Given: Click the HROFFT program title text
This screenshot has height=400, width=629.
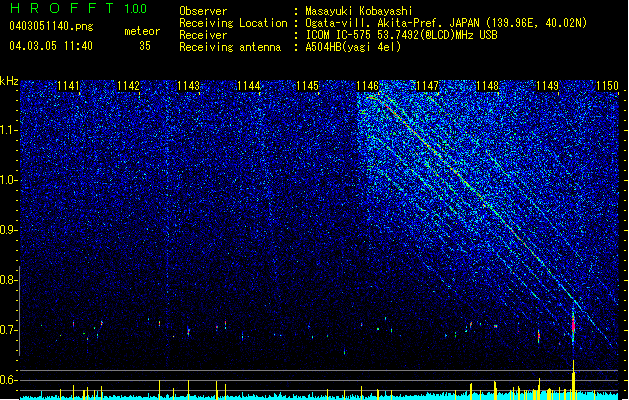Looking at the screenshot, I should click(x=62, y=8).
